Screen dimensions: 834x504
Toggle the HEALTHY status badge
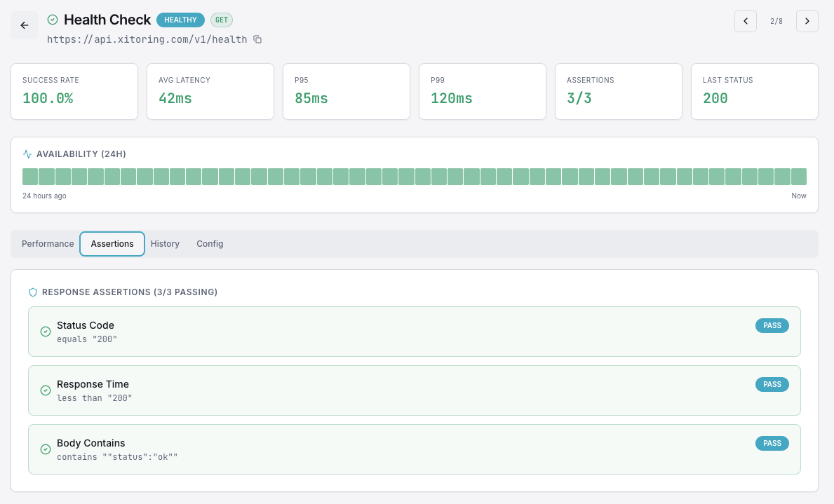(180, 20)
